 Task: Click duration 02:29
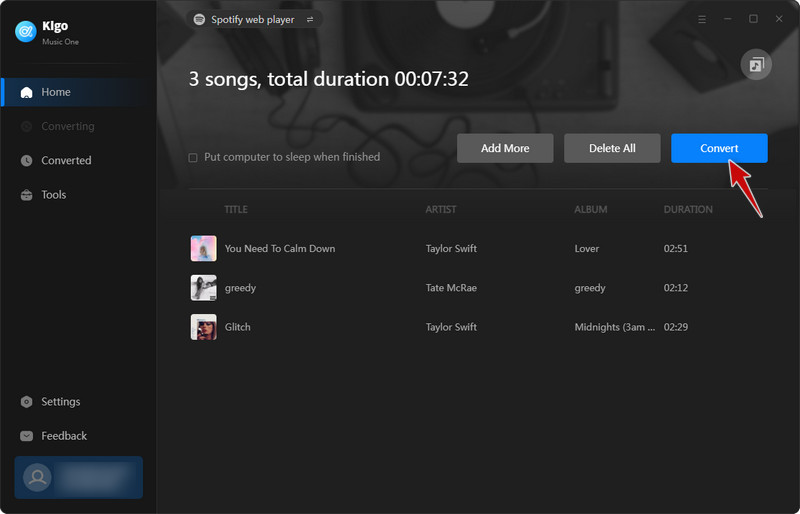(676, 327)
